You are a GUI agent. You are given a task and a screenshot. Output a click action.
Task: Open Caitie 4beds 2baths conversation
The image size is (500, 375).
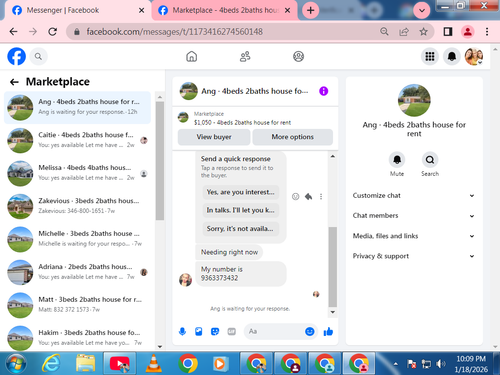77,140
